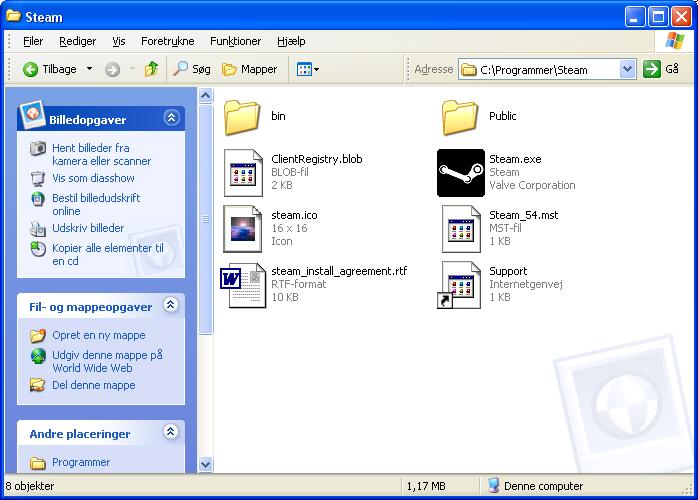Select the steam_install_agreement.rtf Word icon

pos(243,285)
